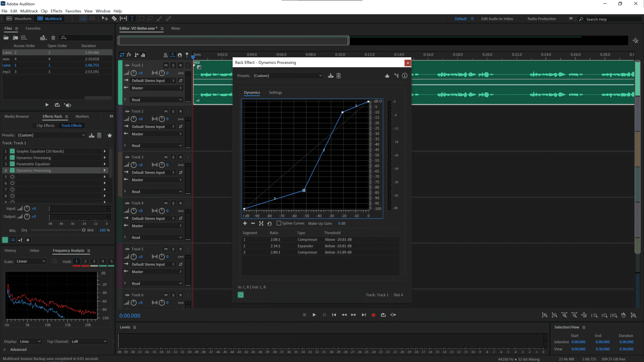644x362 pixels.
Task: Show more workspaces chevron
Action: [571, 18]
